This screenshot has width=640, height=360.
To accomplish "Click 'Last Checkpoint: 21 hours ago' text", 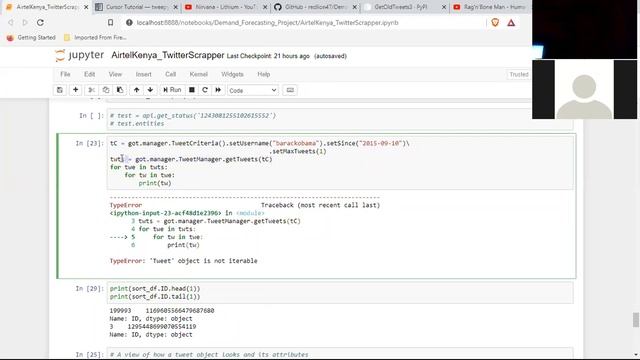I will coord(268,56).
